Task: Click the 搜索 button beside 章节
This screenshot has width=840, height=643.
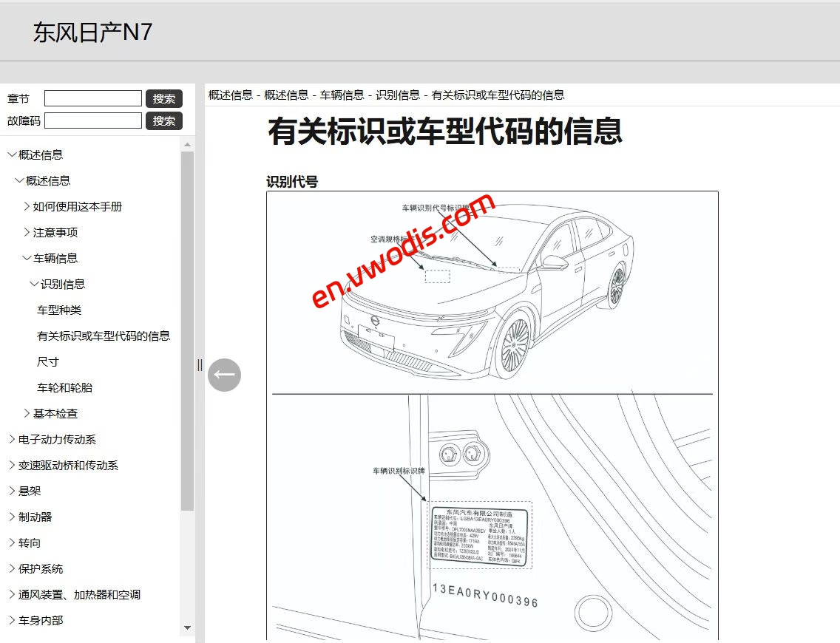Action: (164, 98)
